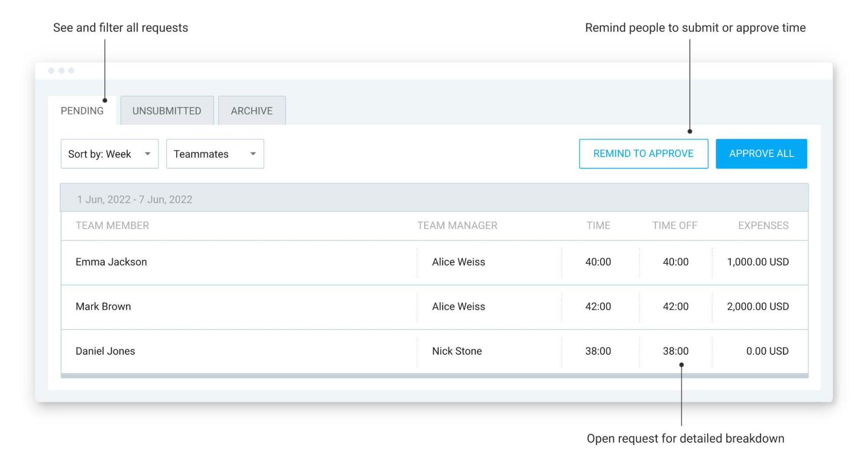The width and height of the screenshot is (868, 464).
Task: Click the Teammates dropdown arrow icon
Action: 253,154
